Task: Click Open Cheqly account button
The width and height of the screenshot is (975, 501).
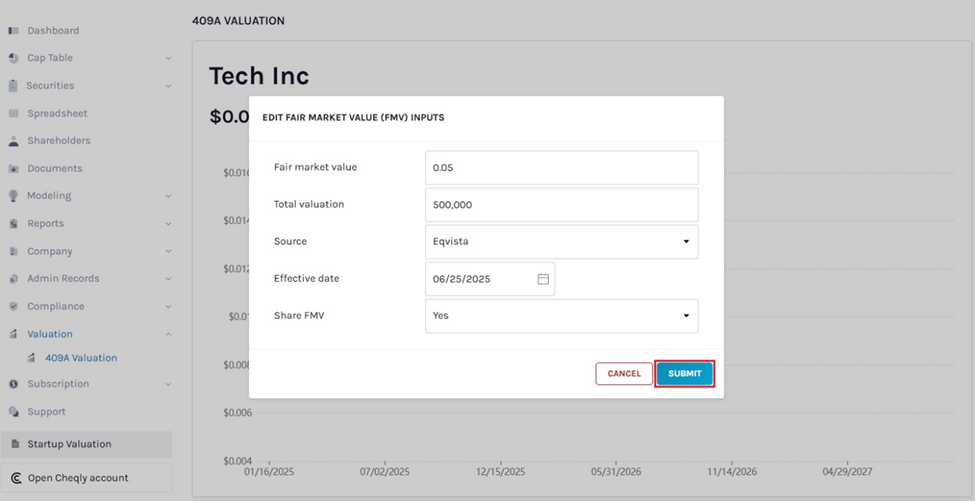Action: (86, 478)
